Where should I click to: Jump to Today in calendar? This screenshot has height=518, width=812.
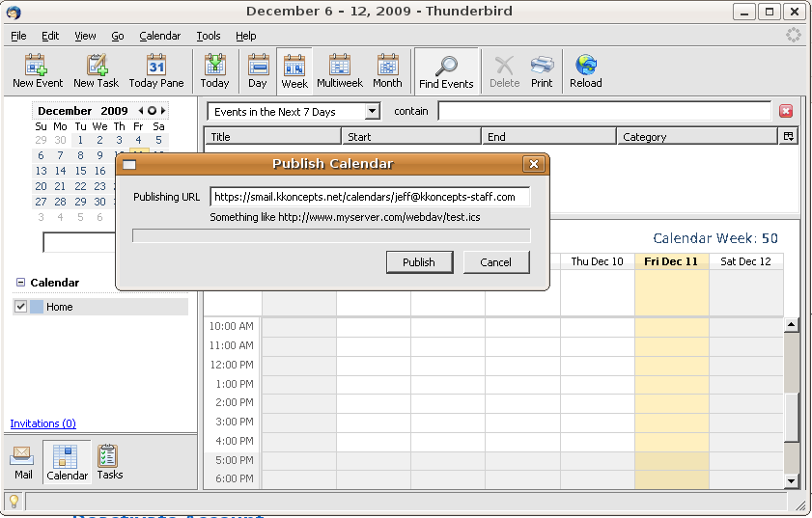[x=214, y=70]
